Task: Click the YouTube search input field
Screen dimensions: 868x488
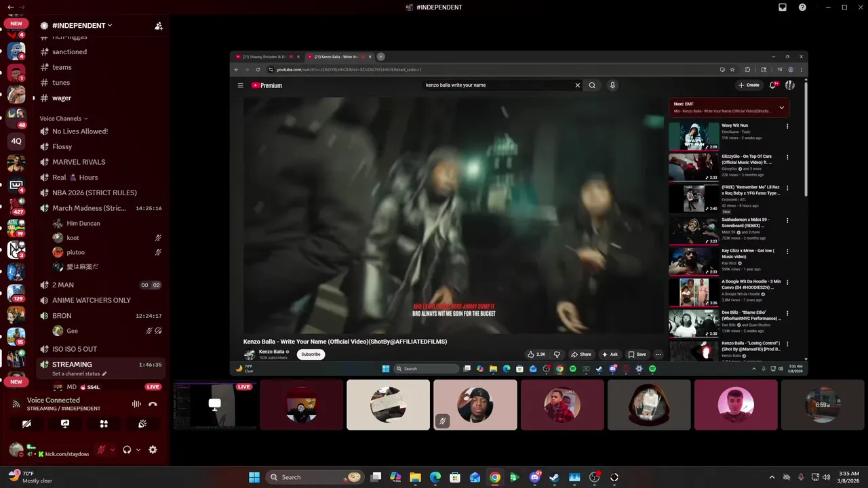Action: coord(498,85)
